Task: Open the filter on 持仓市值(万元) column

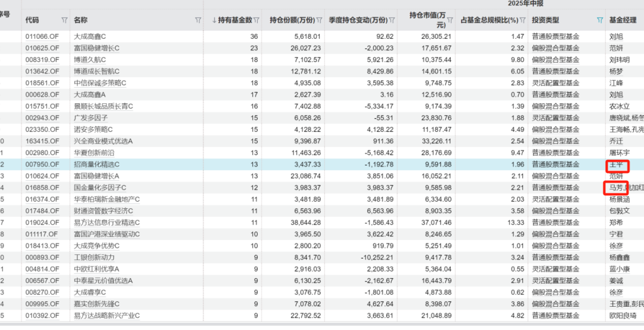Action: [451, 20]
